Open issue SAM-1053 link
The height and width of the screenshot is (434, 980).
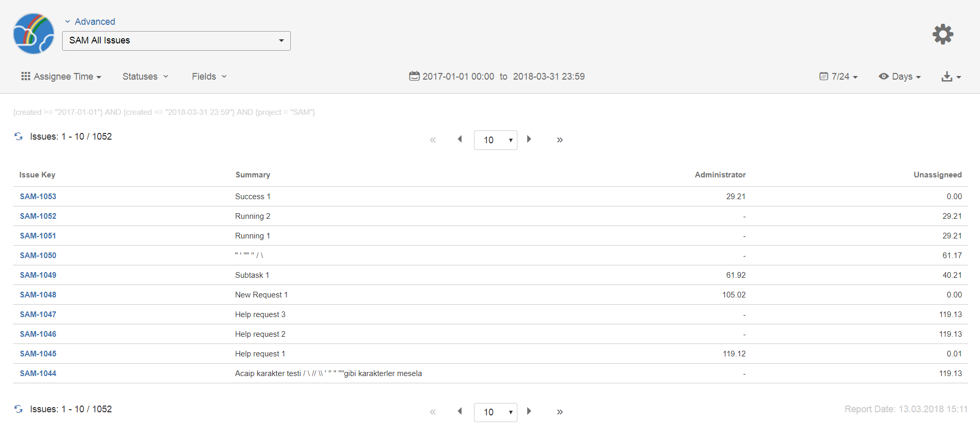[38, 197]
